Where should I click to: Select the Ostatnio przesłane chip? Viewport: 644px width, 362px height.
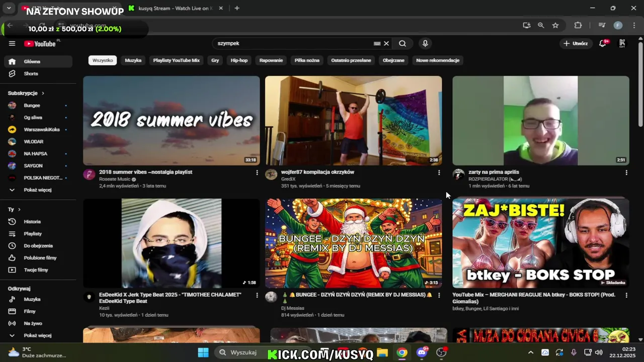pyautogui.click(x=351, y=60)
